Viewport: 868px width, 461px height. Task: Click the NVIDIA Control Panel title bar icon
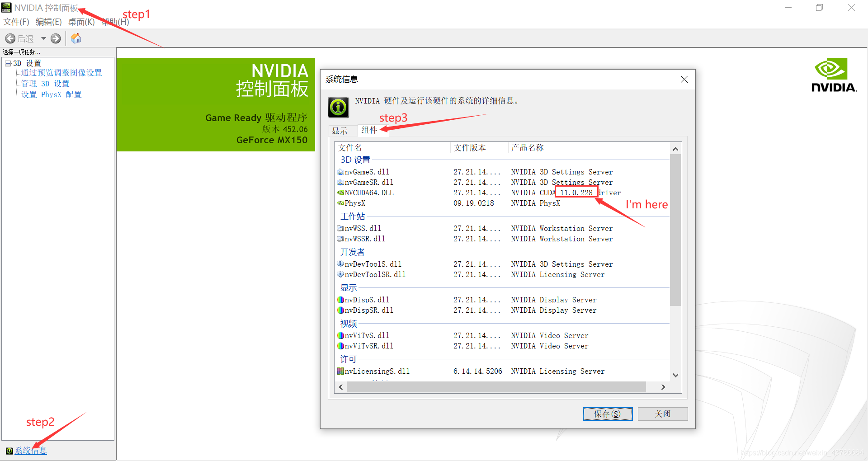click(x=6, y=7)
